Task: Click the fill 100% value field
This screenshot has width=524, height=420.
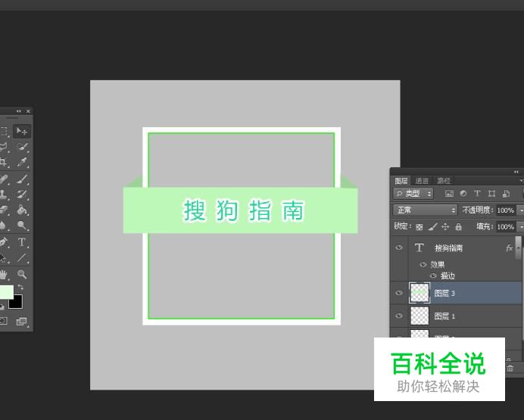Action: point(505,227)
